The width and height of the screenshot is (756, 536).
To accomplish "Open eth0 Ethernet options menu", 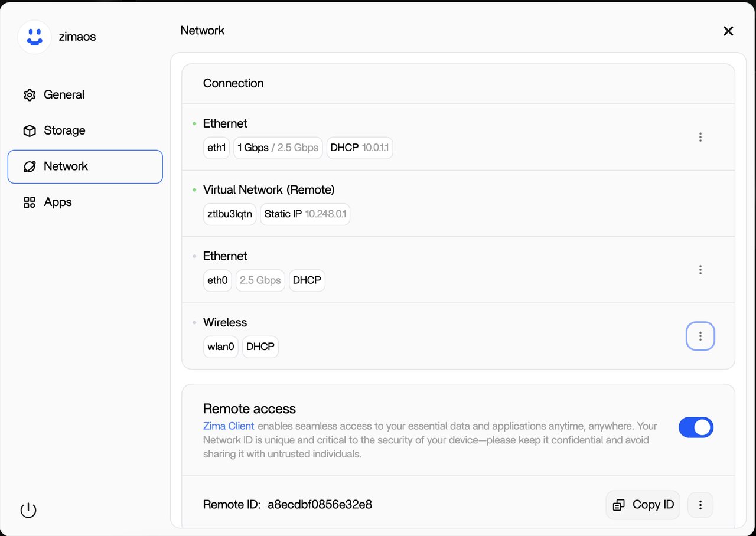I will coord(700,270).
